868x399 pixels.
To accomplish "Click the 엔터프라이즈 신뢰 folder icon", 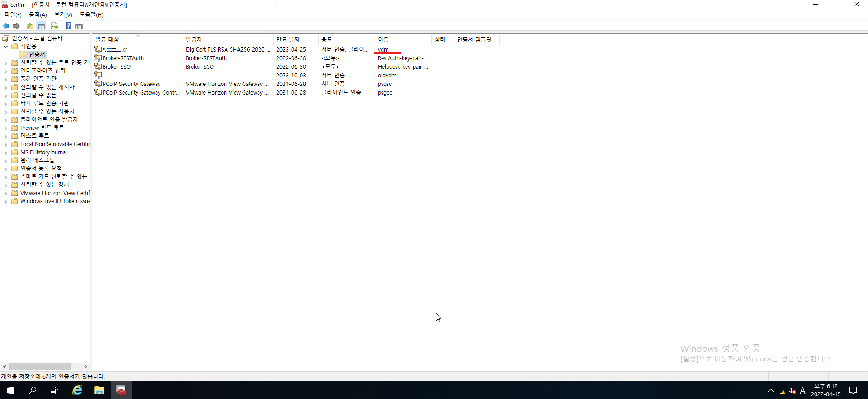I will pyautogui.click(x=14, y=71).
